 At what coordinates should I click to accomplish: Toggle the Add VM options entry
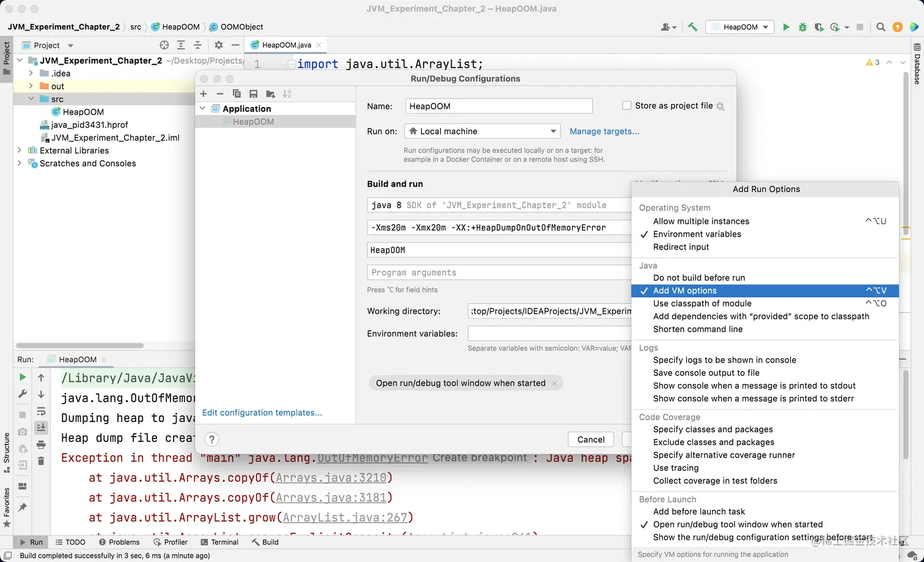pyautogui.click(x=765, y=290)
